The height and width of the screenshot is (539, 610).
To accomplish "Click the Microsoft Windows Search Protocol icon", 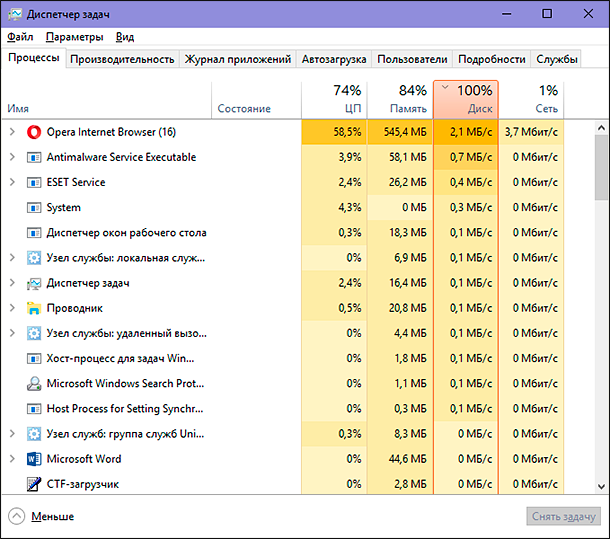I will [x=34, y=384].
